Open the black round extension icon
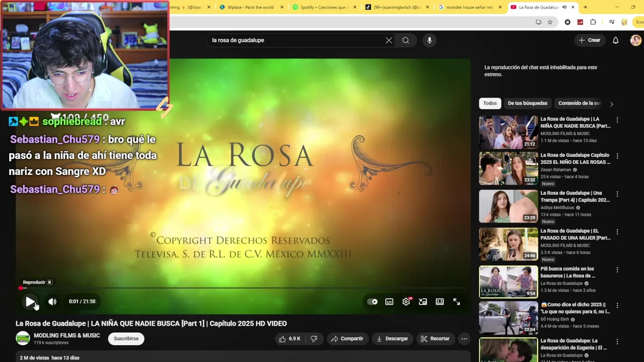 point(568,22)
